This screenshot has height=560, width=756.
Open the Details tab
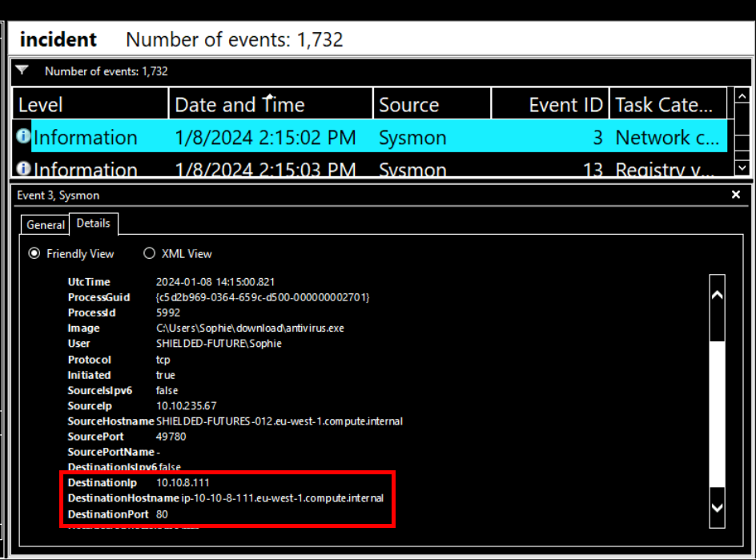(93, 224)
